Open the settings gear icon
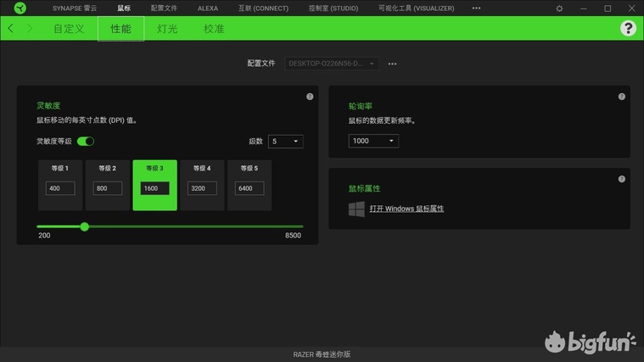This screenshot has height=362, width=644. [x=559, y=8]
